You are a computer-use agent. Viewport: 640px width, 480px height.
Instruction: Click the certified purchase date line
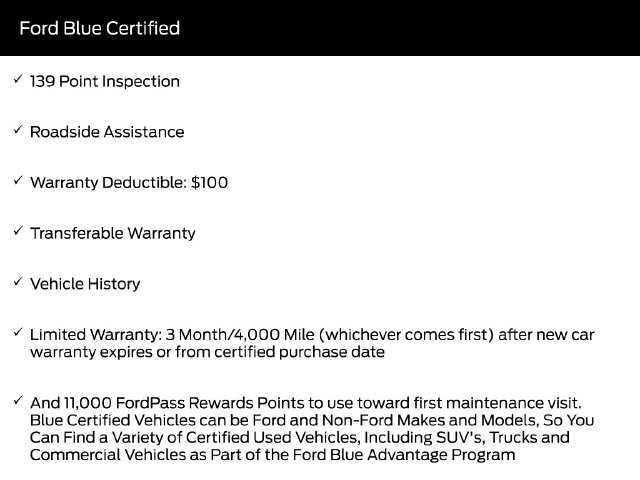pyautogui.click(x=207, y=352)
